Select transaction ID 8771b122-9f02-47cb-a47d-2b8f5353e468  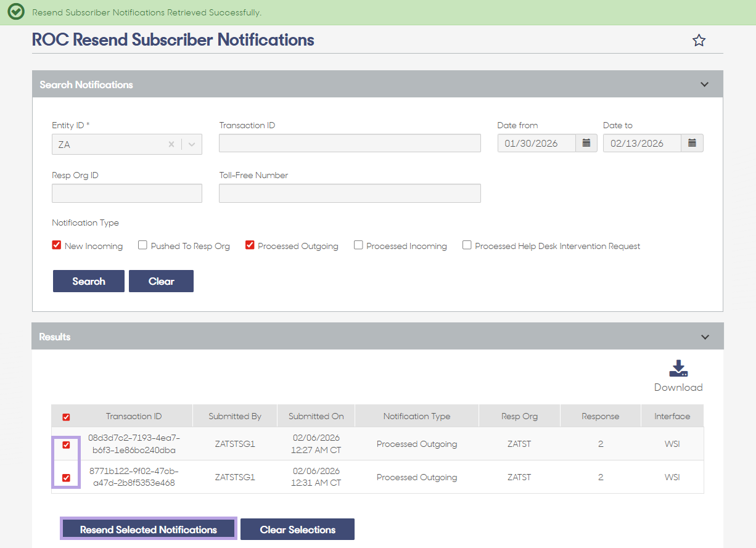click(x=134, y=477)
